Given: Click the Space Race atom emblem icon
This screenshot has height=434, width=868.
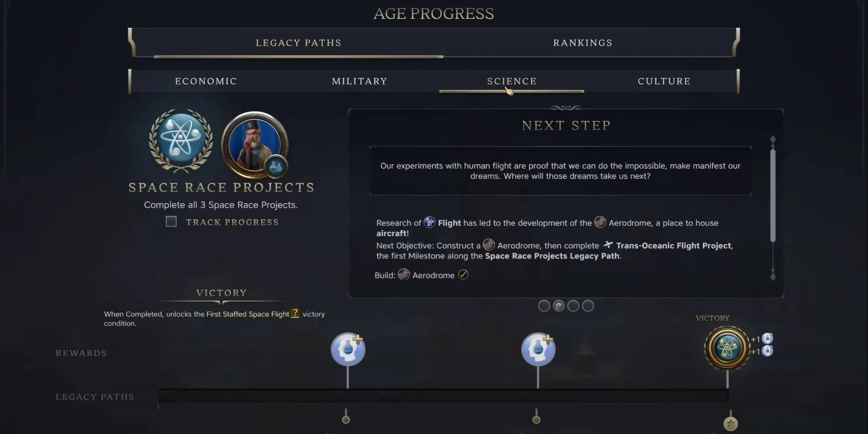Looking at the screenshot, I should point(181,141).
